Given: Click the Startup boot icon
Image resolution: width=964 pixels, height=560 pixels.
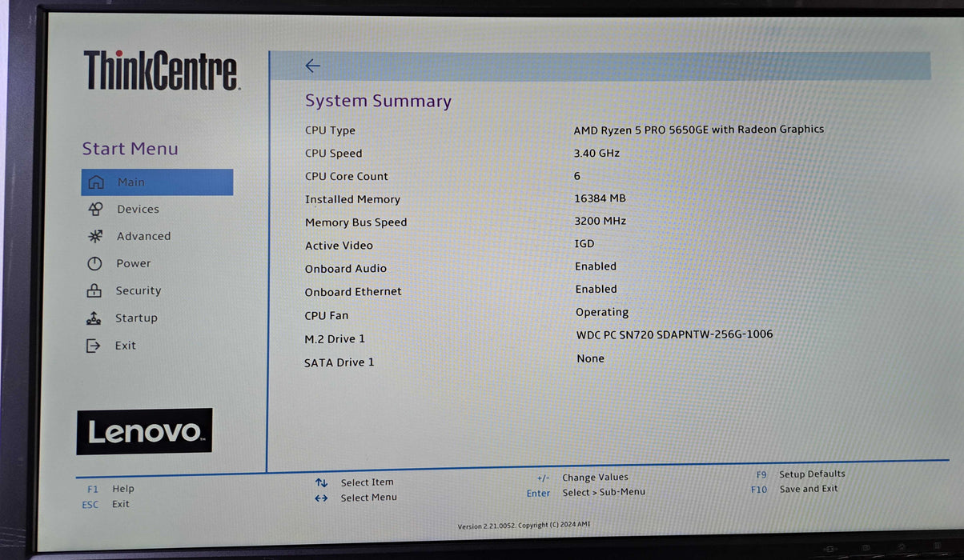Looking at the screenshot, I should (94, 318).
